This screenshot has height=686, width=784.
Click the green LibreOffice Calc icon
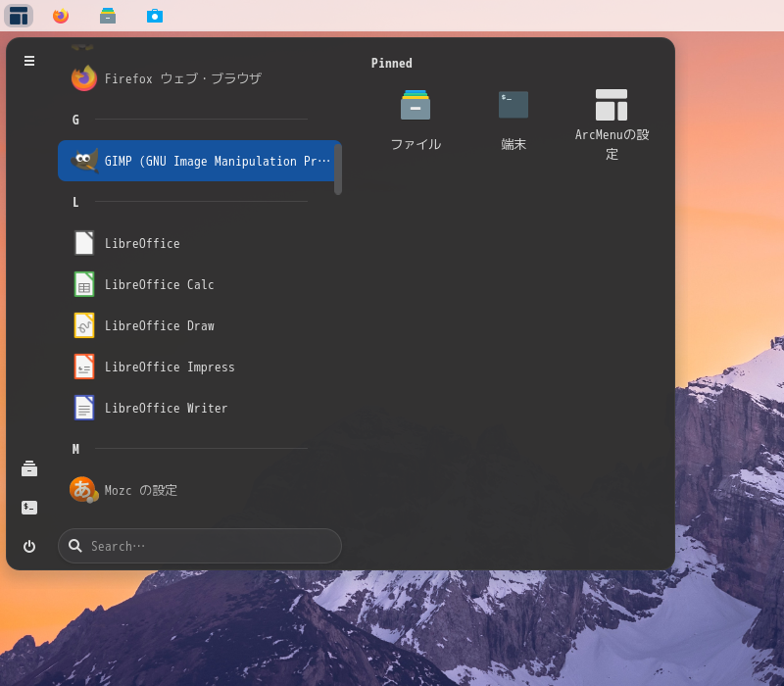(x=84, y=284)
